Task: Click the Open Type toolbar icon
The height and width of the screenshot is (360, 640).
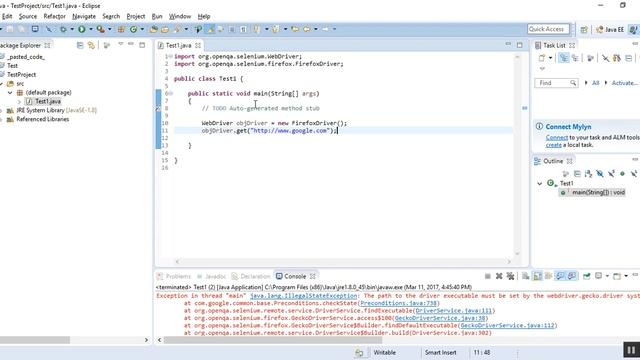Action: [153, 29]
